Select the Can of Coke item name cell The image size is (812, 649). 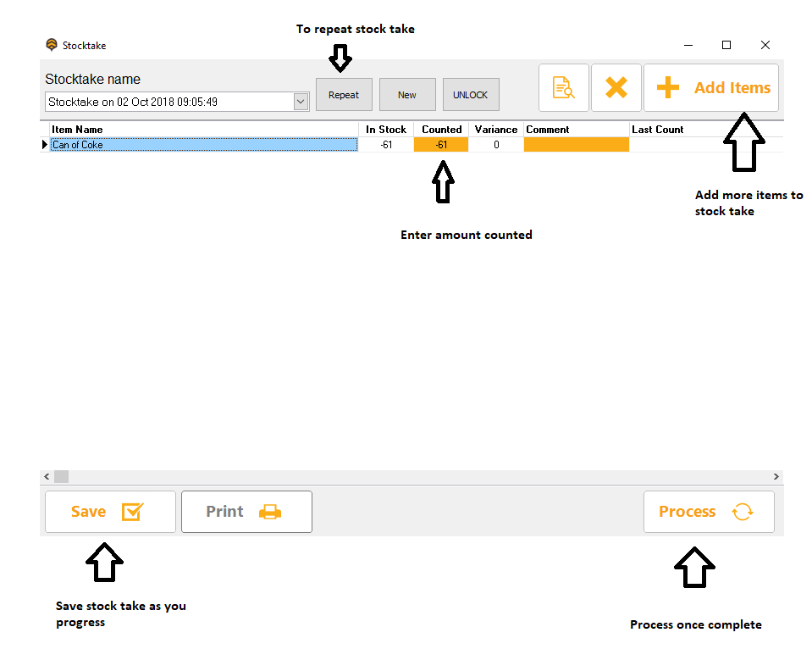coord(203,145)
